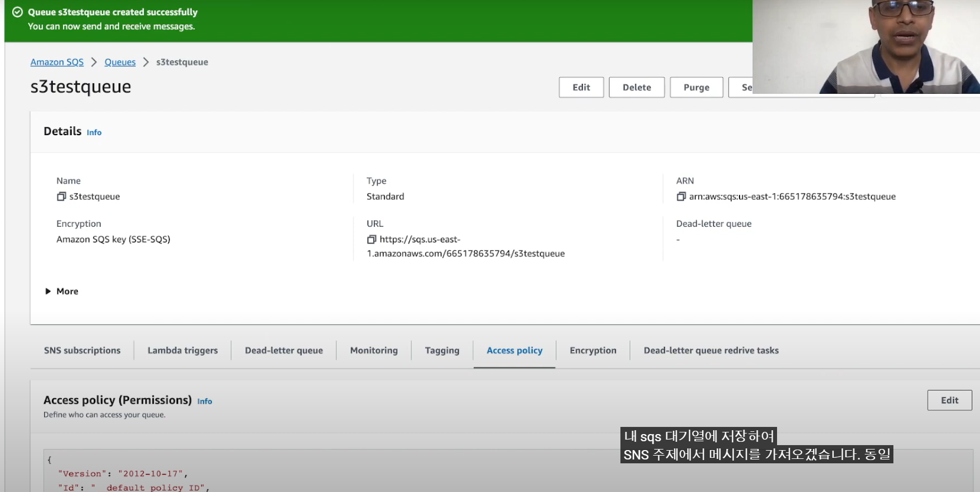
Task: Copy the queue name s3testqueue icon
Action: click(x=61, y=196)
